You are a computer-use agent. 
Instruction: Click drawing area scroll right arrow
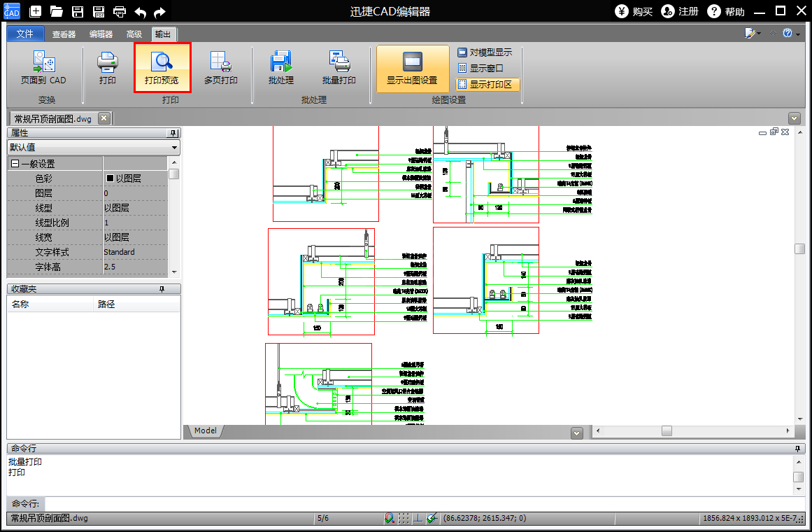click(788, 431)
